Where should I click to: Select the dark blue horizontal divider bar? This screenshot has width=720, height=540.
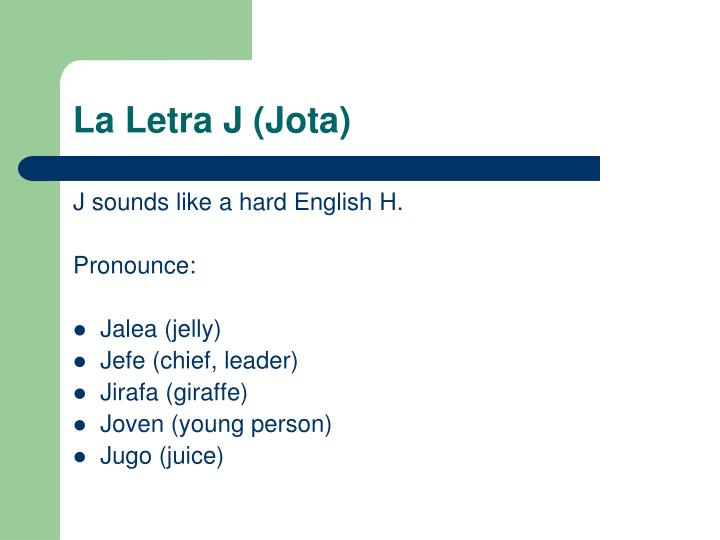pos(309,169)
